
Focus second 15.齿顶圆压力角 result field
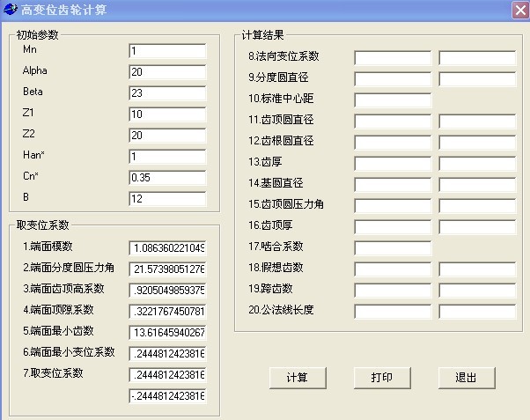coord(477,206)
